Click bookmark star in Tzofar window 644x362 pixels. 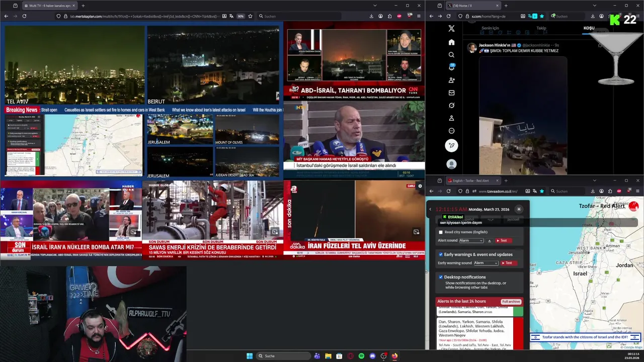tap(542, 191)
